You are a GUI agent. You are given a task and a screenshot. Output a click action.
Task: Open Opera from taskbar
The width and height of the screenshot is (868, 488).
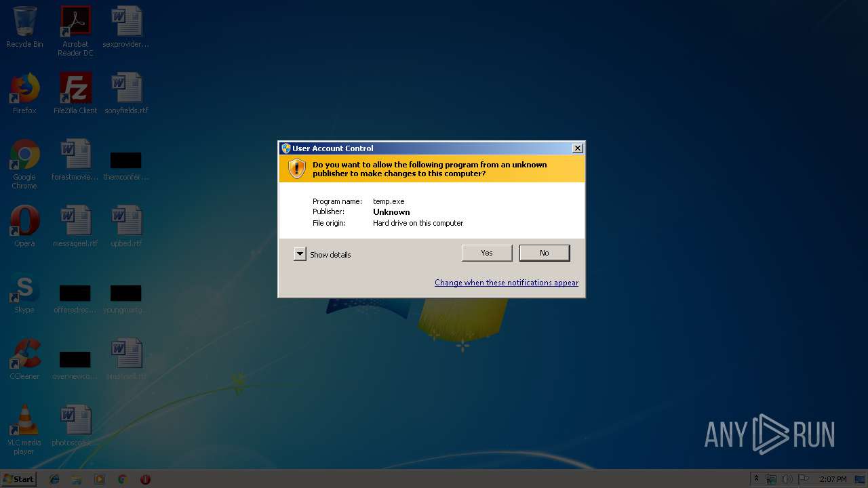[145, 479]
